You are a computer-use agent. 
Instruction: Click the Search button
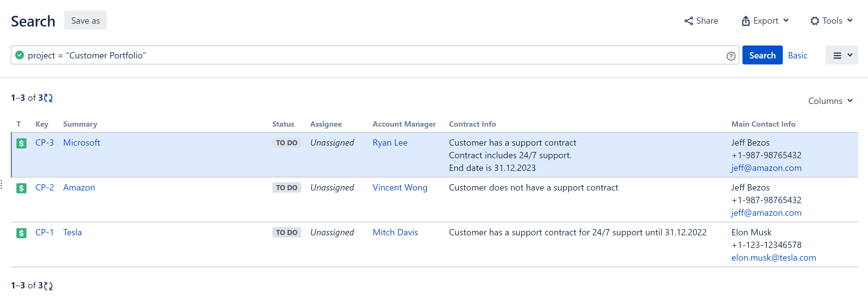coord(762,55)
